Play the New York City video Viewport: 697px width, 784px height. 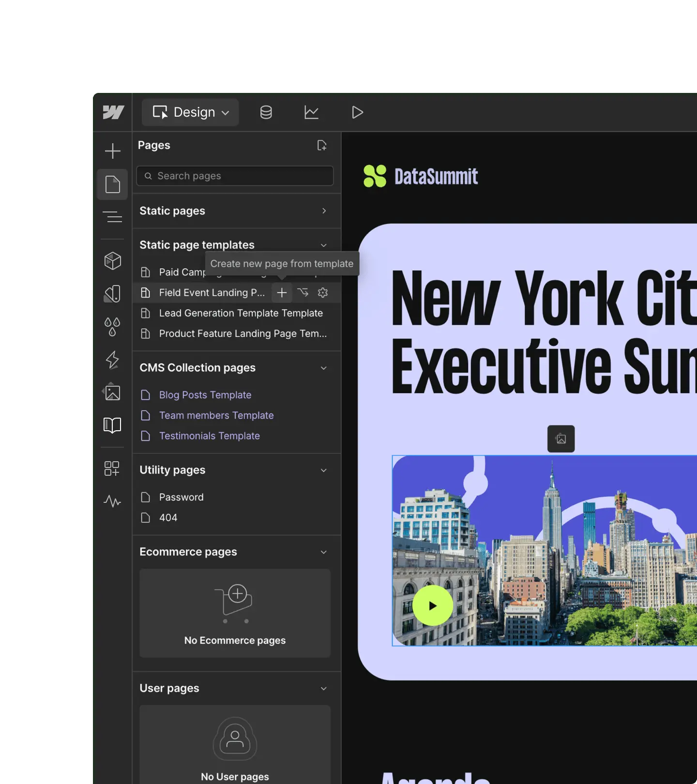click(x=433, y=605)
